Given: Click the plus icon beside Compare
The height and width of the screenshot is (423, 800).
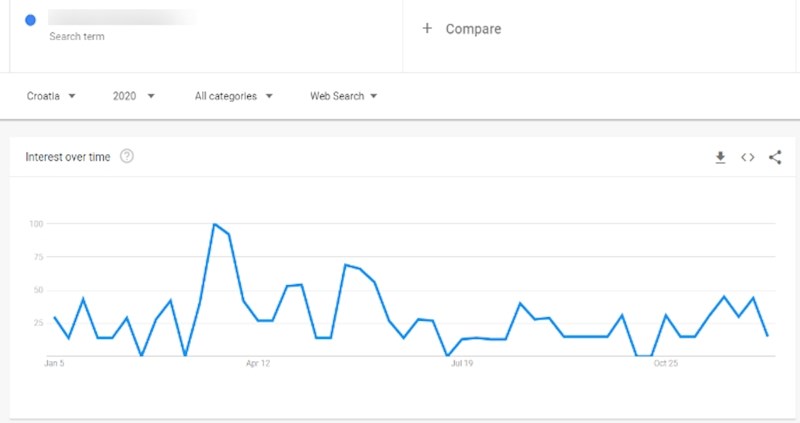Looking at the screenshot, I should 427,29.
